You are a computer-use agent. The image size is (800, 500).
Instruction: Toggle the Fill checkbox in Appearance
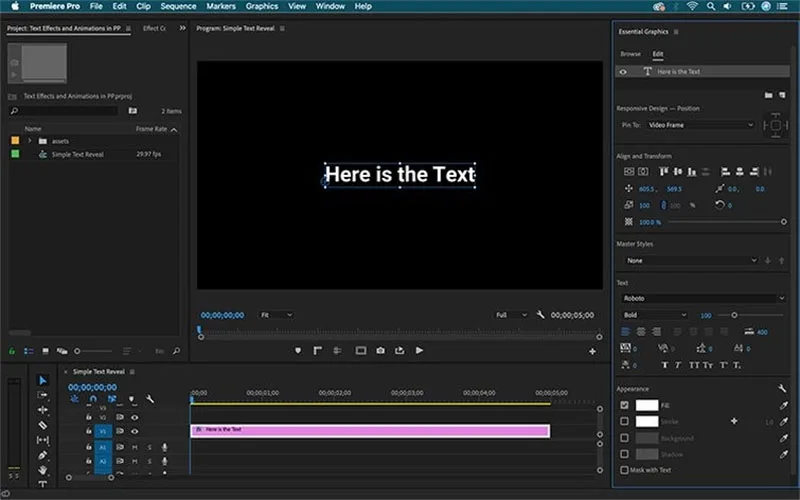click(x=624, y=405)
